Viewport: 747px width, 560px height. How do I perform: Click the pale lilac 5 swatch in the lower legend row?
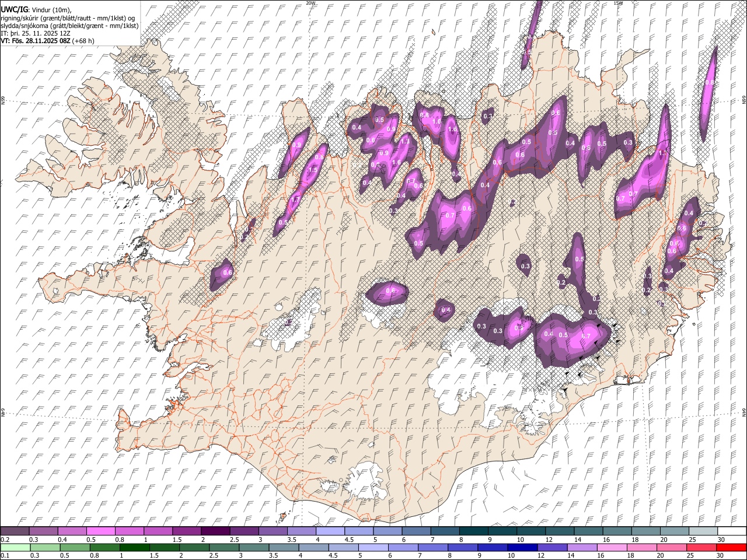point(373,547)
